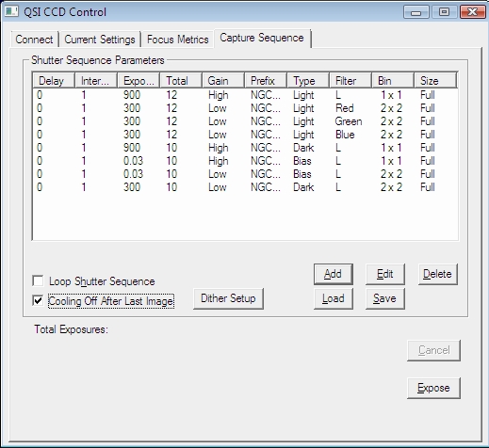
Task: Enable Loop Shutter Sequence checkbox
Action: (x=38, y=280)
